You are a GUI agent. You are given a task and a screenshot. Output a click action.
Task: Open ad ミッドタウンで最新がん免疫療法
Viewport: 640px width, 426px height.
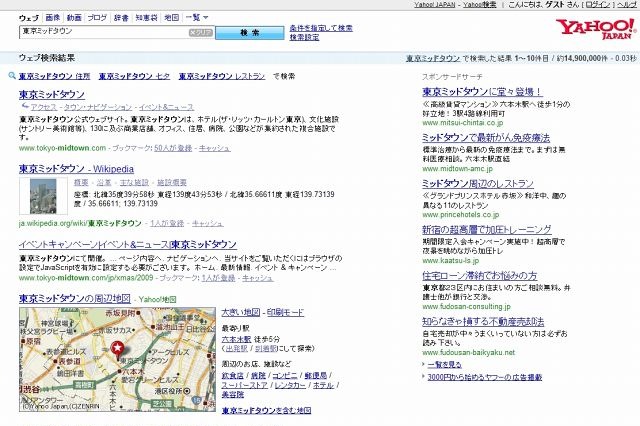(486, 138)
